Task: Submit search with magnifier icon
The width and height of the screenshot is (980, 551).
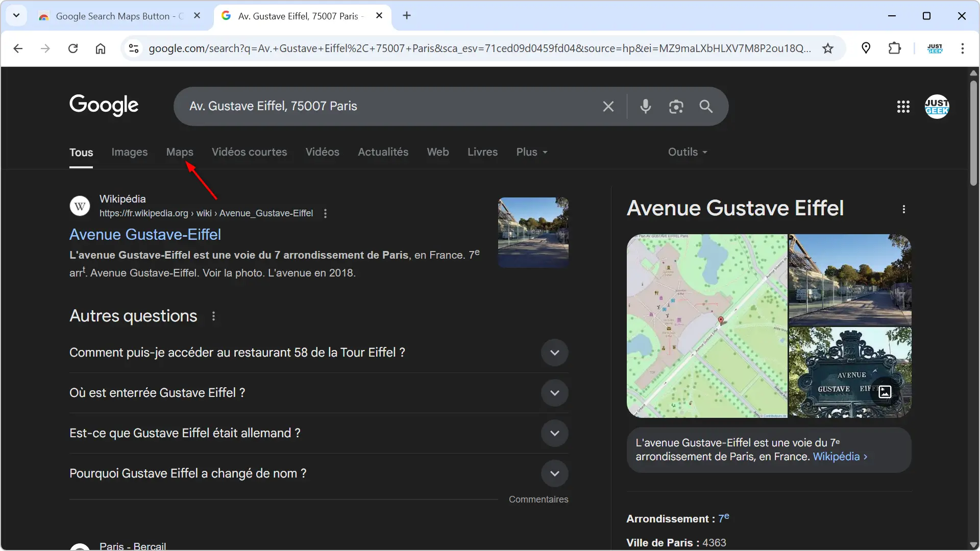Action: coord(706,106)
